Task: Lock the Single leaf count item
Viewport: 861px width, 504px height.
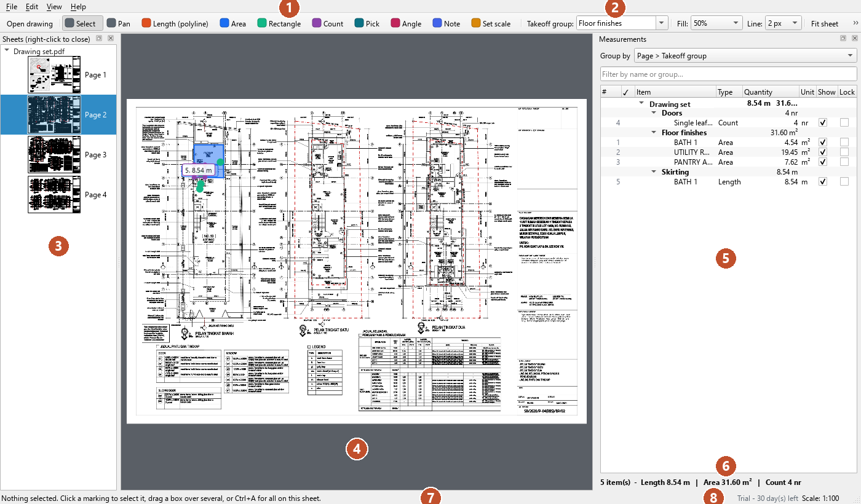Action: pos(844,123)
